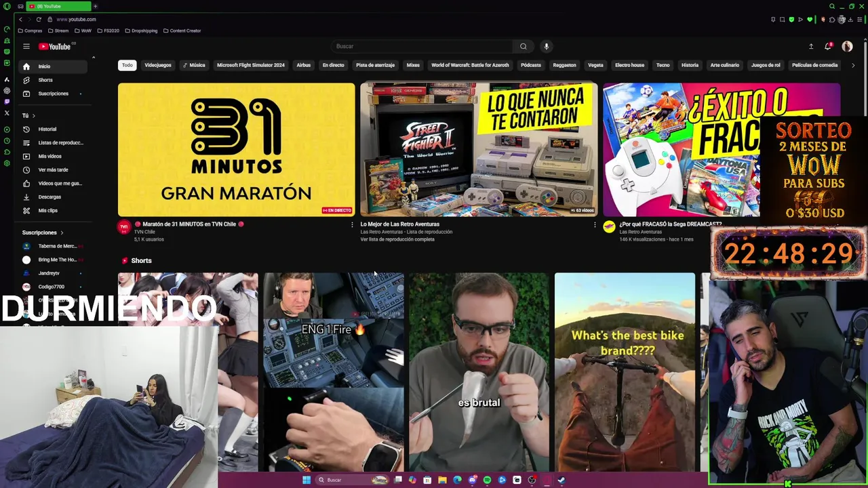Open options for 31 Minutos video
Screen dimensions: 868x488
click(x=351, y=224)
